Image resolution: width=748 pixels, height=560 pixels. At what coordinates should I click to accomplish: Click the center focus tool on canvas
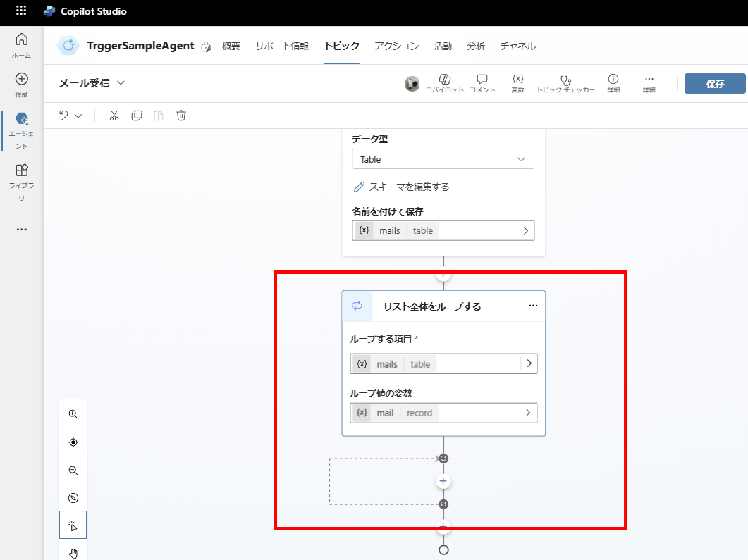click(73, 442)
